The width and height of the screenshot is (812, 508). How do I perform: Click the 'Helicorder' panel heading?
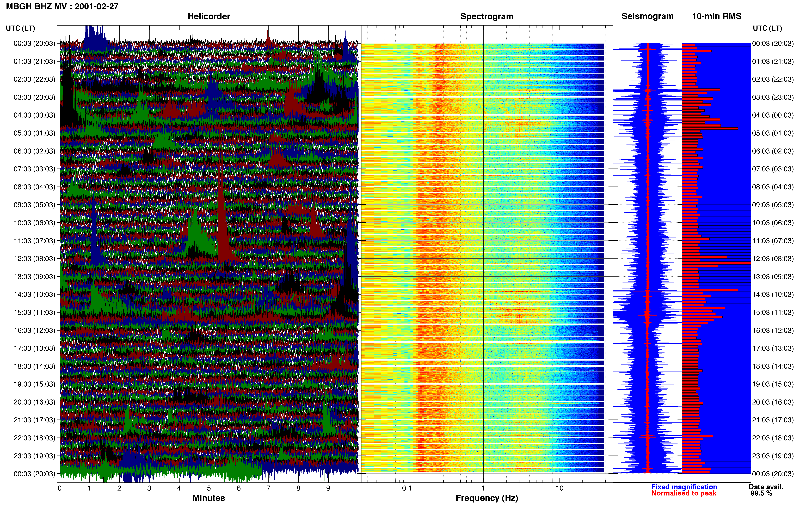click(x=208, y=16)
